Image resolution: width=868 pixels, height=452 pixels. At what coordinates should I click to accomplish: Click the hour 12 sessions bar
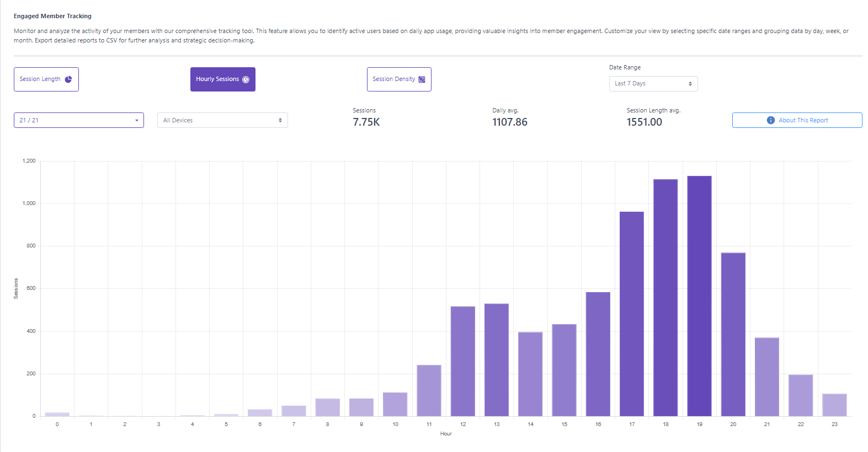click(462, 361)
